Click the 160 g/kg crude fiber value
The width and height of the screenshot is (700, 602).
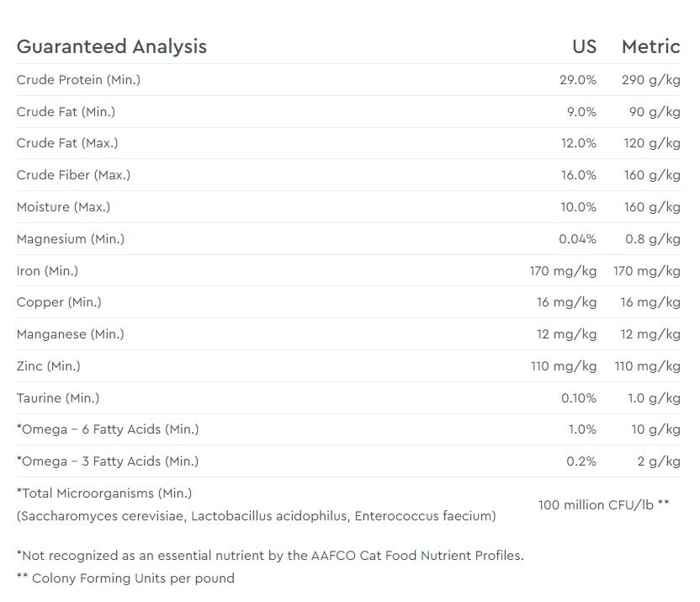click(x=652, y=175)
